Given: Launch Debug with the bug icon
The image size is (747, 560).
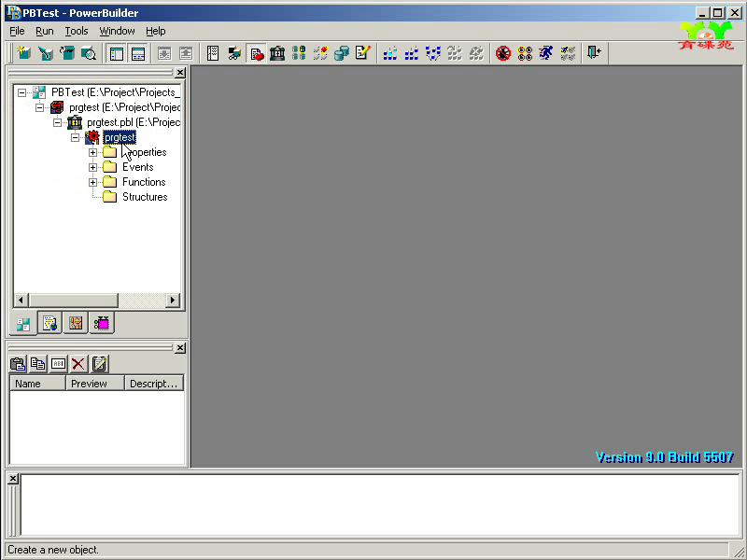Looking at the screenshot, I should tap(503, 53).
